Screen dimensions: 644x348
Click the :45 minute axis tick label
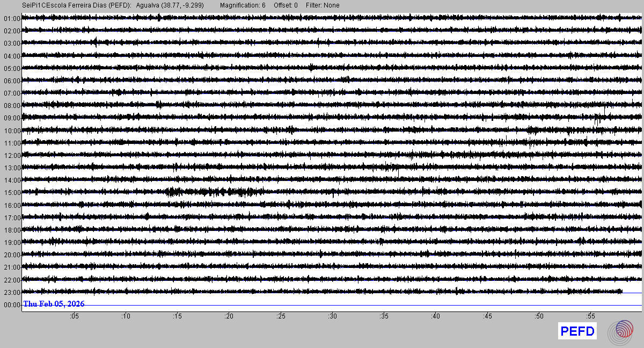[487, 316]
